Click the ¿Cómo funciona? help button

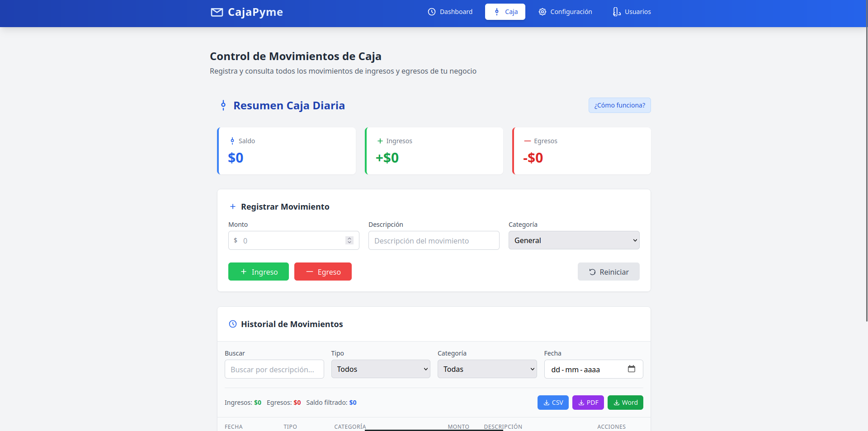[620, 105]
